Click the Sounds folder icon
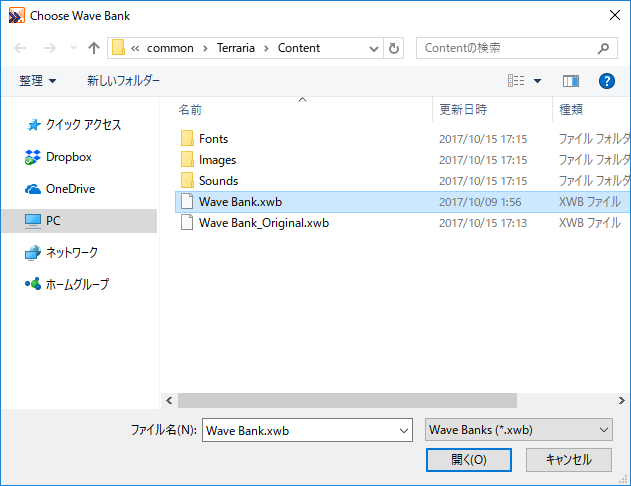This screenshot has height=486, width=631. 187,180
